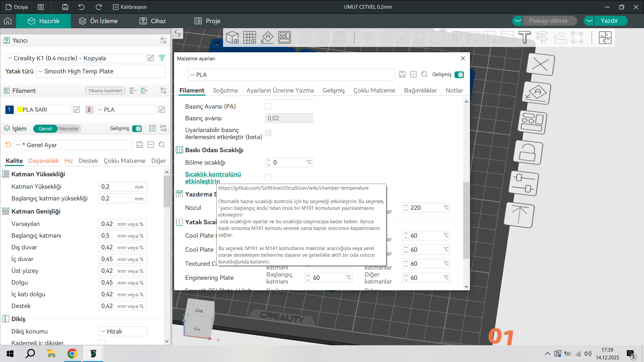Viewport: 644px width, 362px height.
Task: Select the text emboss T tool
Action: pos(525,37)
